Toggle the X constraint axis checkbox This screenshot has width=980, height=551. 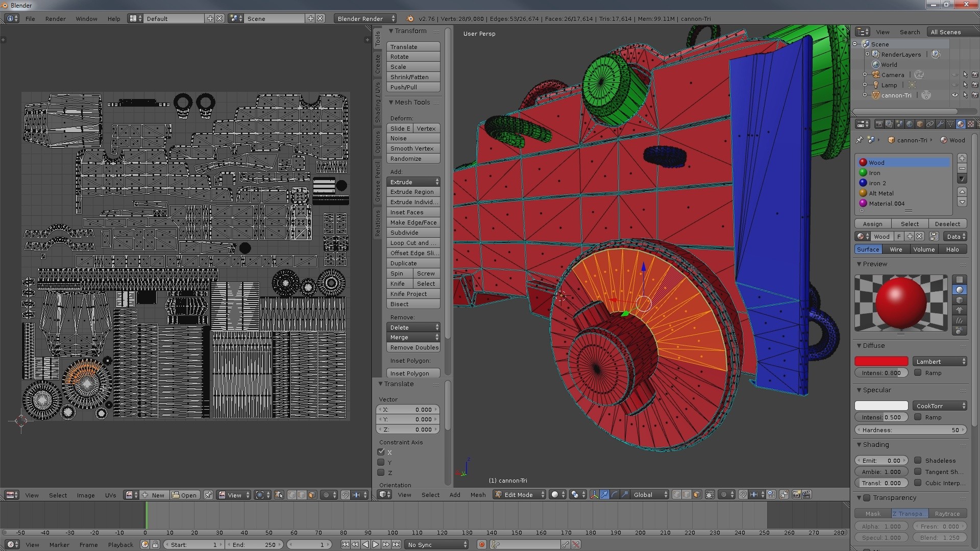[382, 452]
